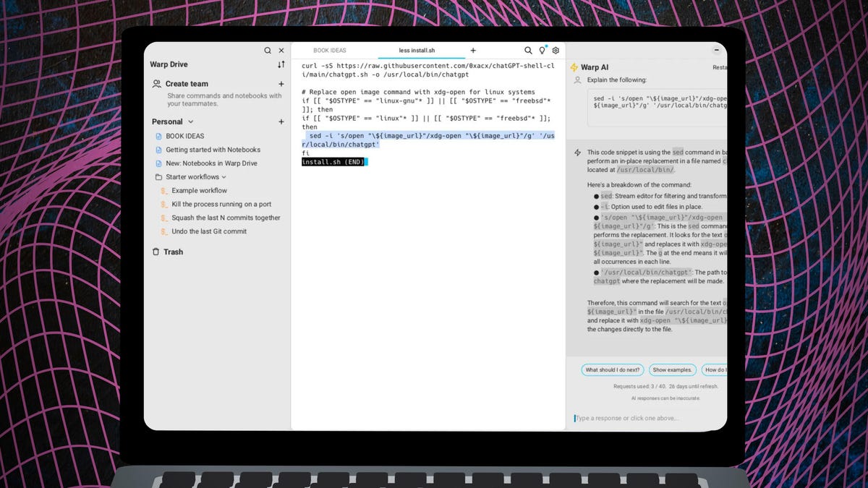Image resolution: width=868 pixels, height=488 pixels.
Task: Click the search icon in the tab bar
Action: (x=528, y=51)
